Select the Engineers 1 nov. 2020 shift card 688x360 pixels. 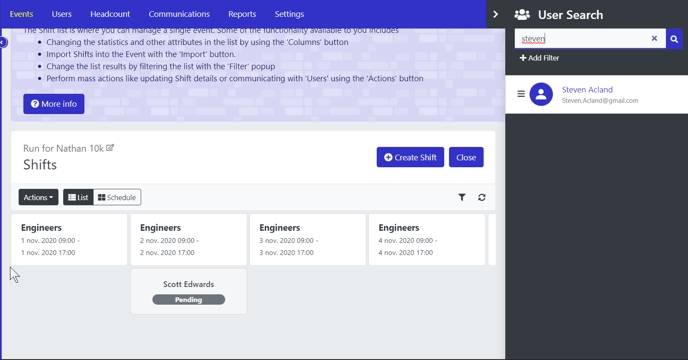pos(69,240)
